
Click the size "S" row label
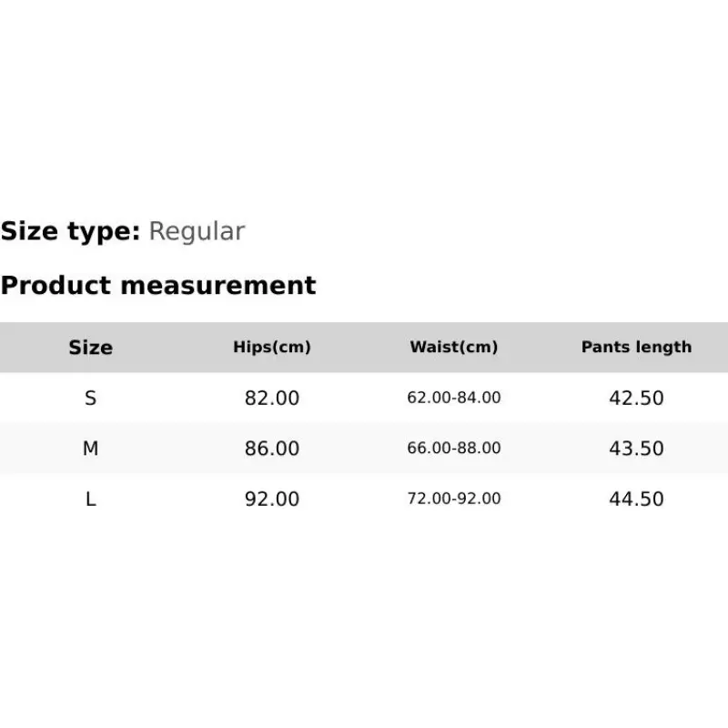click(x=90, y=399)
